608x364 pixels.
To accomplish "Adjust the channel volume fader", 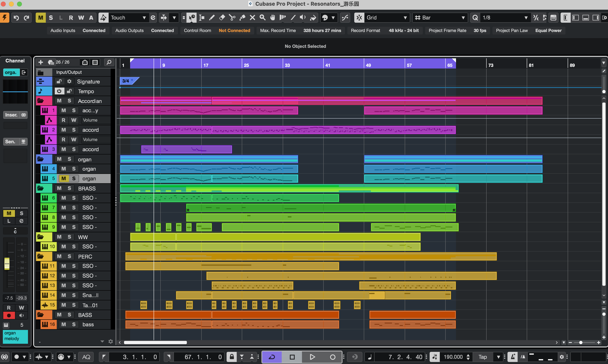I will tap(7, 263).
